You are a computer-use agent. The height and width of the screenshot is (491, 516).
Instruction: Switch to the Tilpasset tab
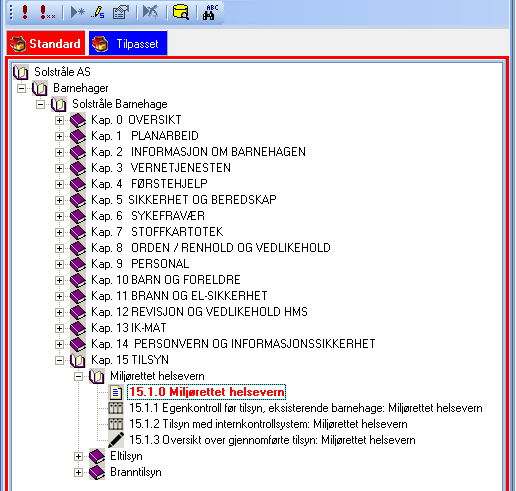(128, 43)
